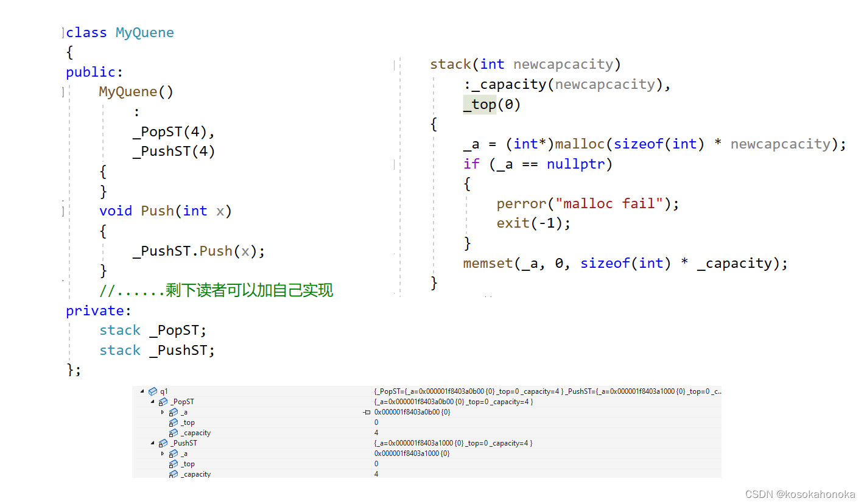Click the 'stack _PopST;' member declaration
The height and width of the screenshot is (504, 864).
click(153, 331)
